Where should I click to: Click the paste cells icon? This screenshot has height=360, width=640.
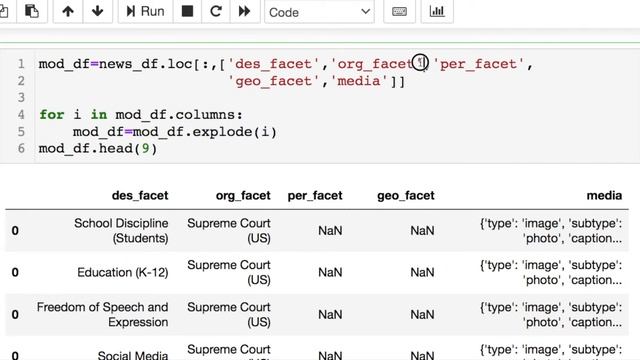32,11
